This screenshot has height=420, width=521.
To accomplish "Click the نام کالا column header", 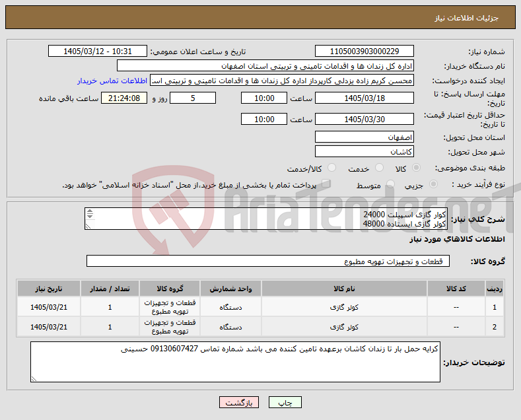I will [344, 289].
